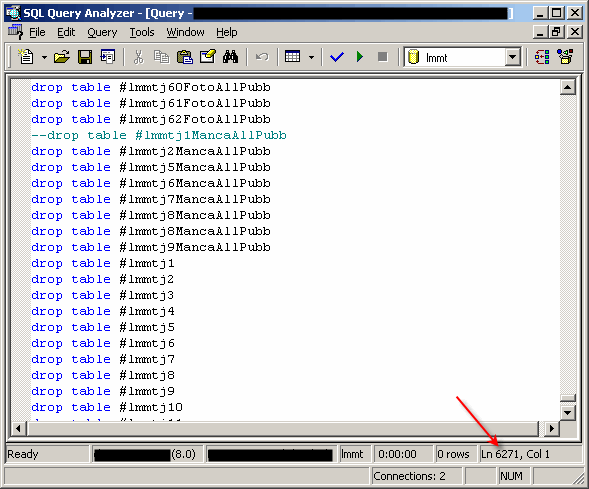The image size is (589, 489).
Task: Click the vertical scrollbar down arrow
Action: coord(568,413)
